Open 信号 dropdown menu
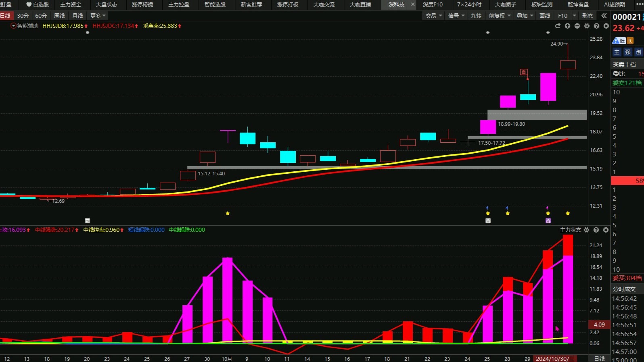The width and height of the screenshot is (644, 362). tap(456, 16)
